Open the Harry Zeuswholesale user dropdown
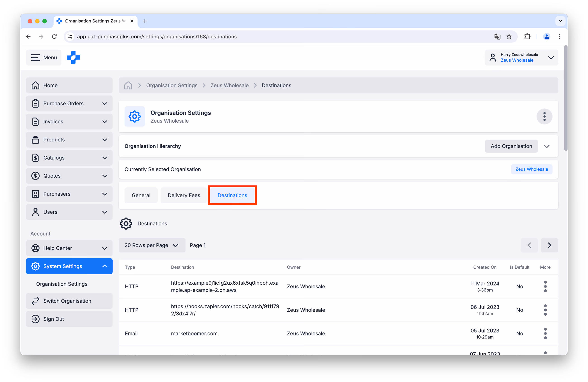 tap(521, 58)
